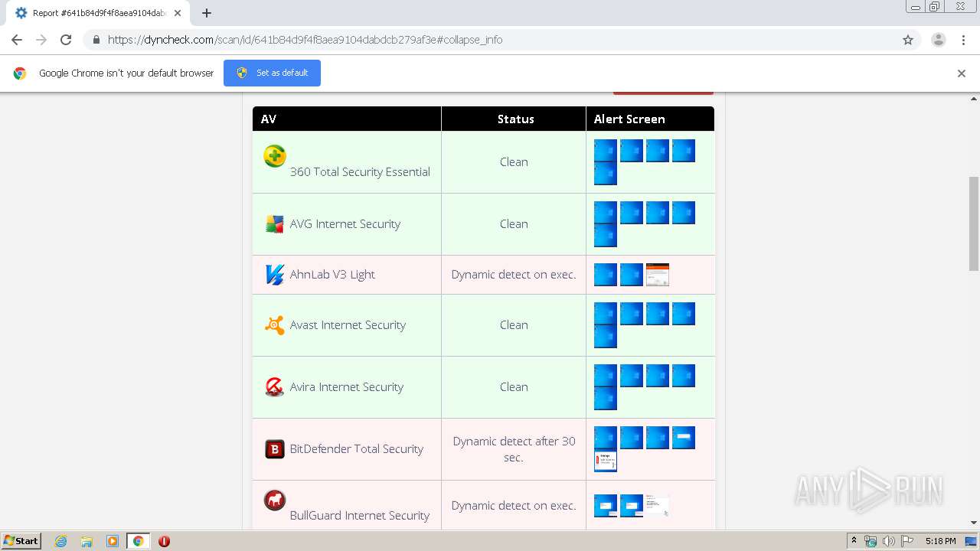Open third alert screenshot for Avast Internet Security
This screenshot has height=551, width=980.
point(657,314)
